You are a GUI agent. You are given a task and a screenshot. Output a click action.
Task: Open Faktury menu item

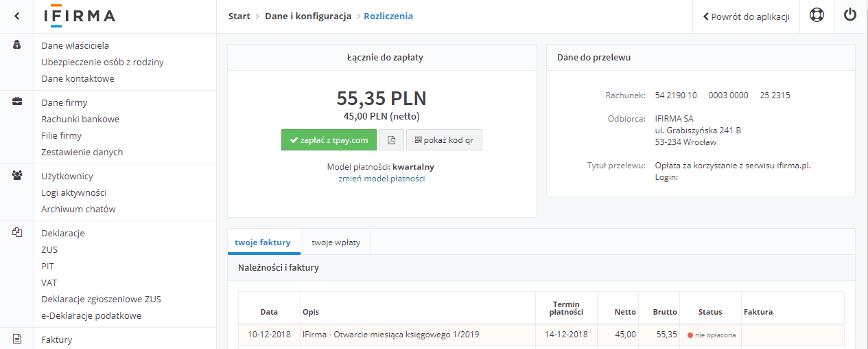coord(56,339)
